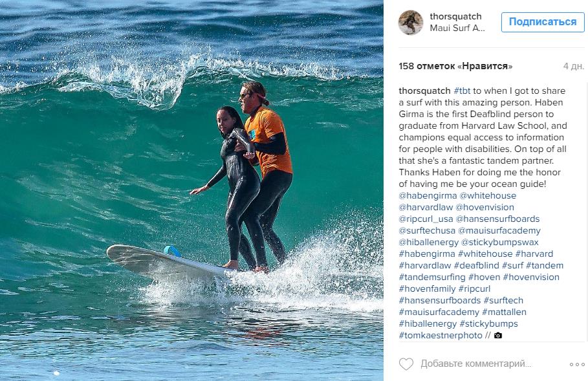Open the #tomkaestnerphoto hashtag

(x=441, y=335)
